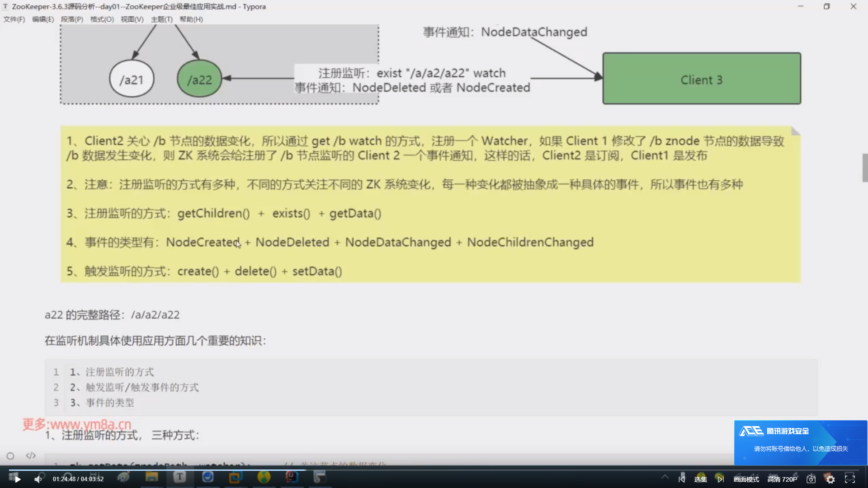This screenshot has height=488, width=868.
Task: Open 画面模式 picture mode options
Action: tap(746, 479)
